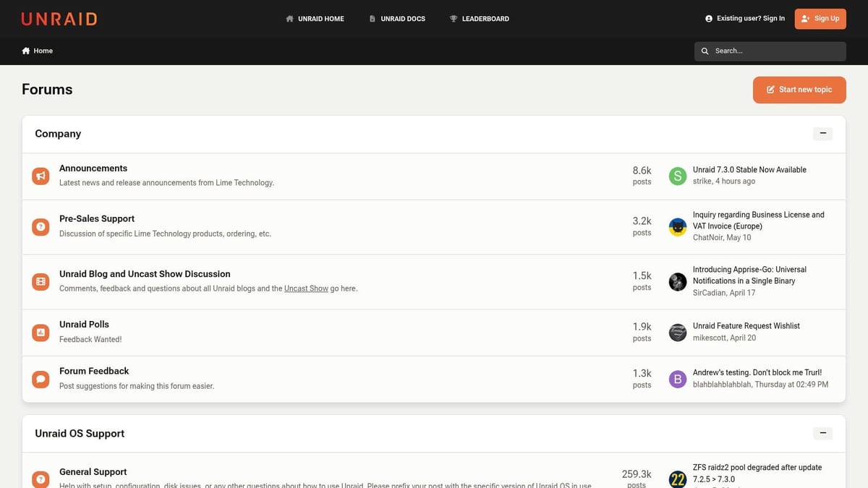Viewport: 868px width, 488px height.
Task: Open UNRAID DOCS in top navigation
Action: [397, 19]
